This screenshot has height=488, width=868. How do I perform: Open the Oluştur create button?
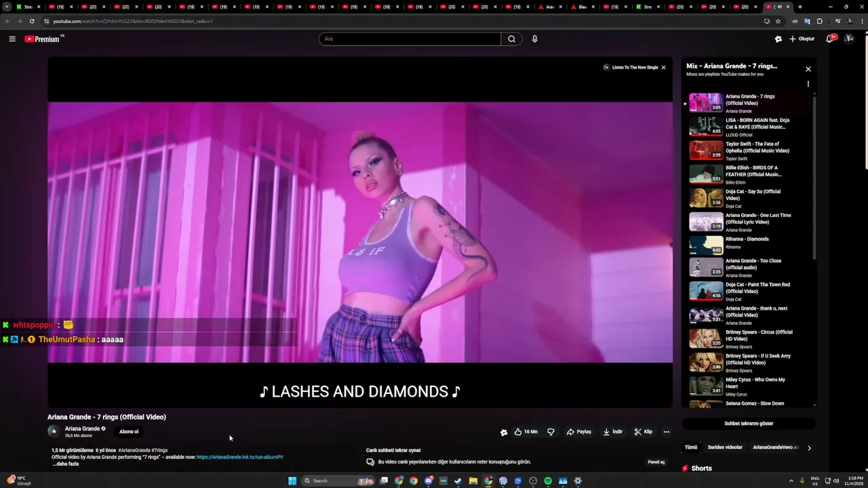[802, 39]
